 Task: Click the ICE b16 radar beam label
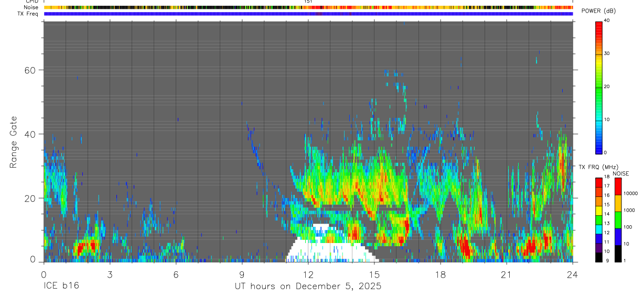coord(61,287)
